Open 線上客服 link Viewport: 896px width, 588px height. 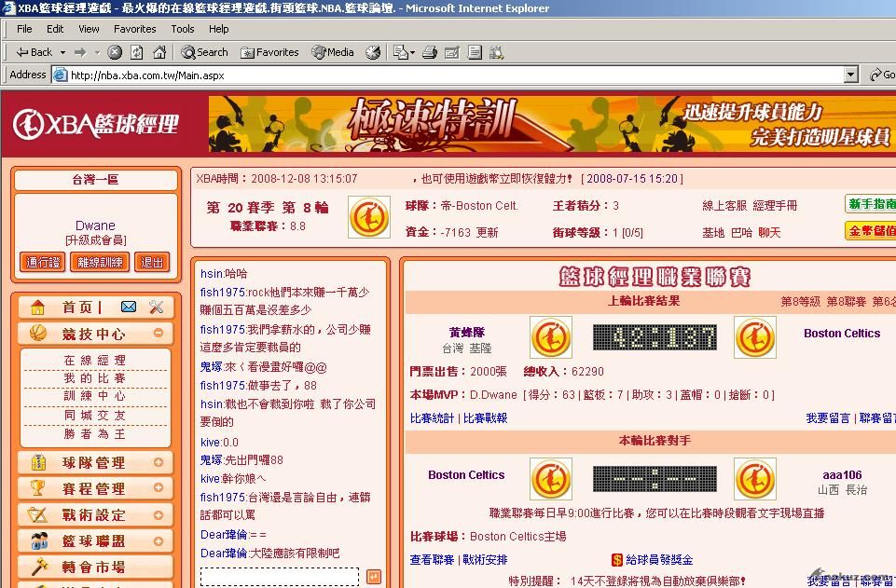point(724,206)
